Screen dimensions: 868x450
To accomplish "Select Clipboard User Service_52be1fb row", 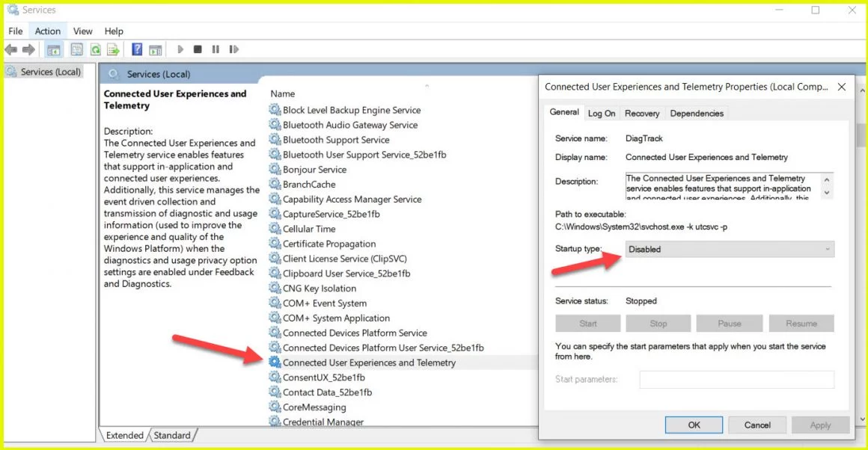I will [340, 273].
